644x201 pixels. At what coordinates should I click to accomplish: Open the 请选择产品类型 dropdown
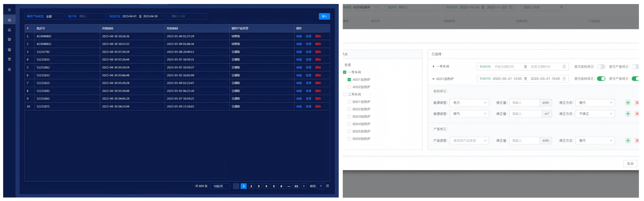pyautogui.click(x=469, y=141)
